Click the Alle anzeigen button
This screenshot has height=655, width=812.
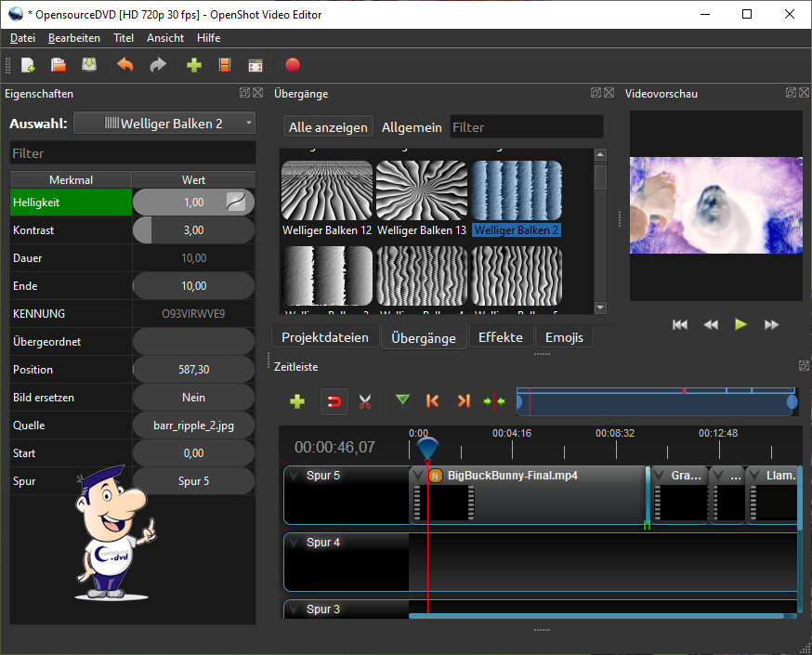pos(328,127)
